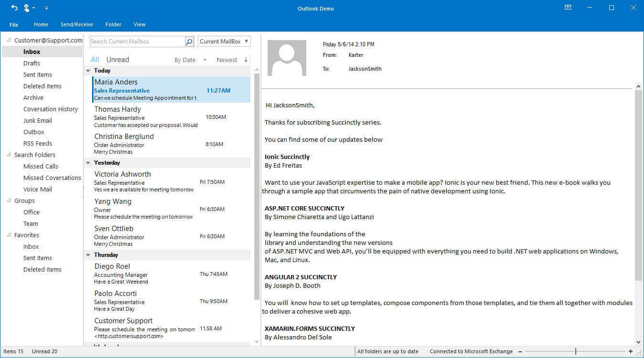Open the Send/Receive ribbon tab
Image resolution: width=644 pixels, height=358 pixels.
(x=76, y=24)
